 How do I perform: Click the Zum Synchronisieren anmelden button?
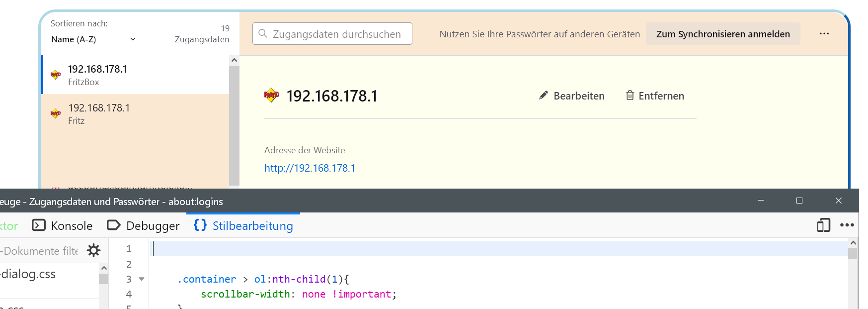click(x=722, y=34)
